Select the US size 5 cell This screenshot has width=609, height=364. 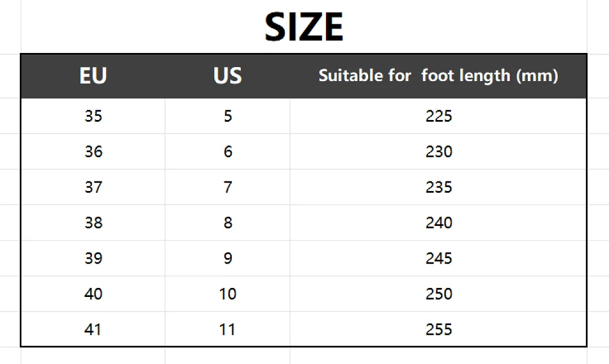click(x=228, y=116)
